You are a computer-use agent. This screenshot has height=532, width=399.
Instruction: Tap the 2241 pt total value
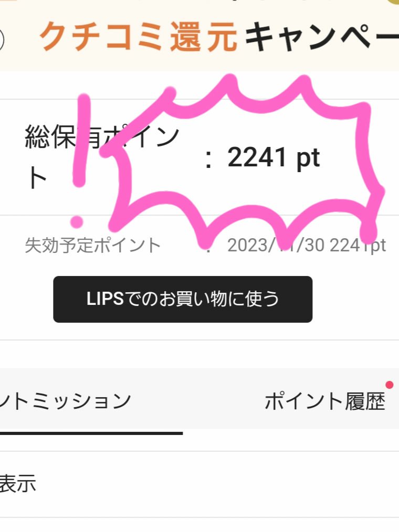(274, 158)
